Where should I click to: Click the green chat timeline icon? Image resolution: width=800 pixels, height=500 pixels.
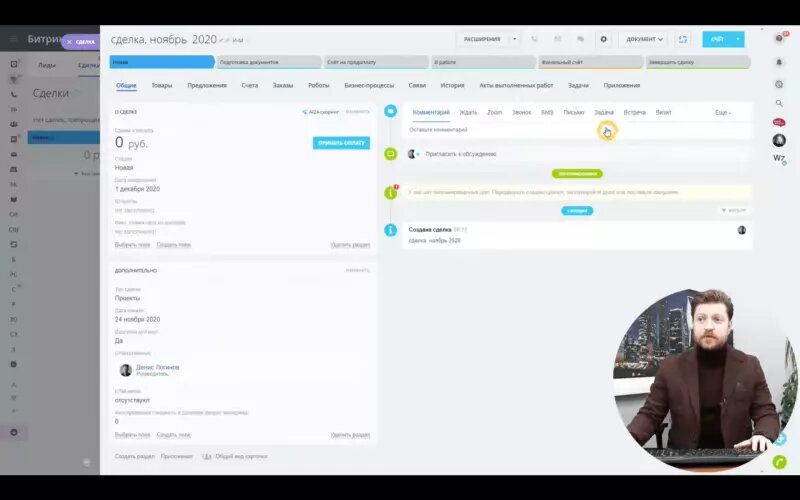[x=390, y=154]
